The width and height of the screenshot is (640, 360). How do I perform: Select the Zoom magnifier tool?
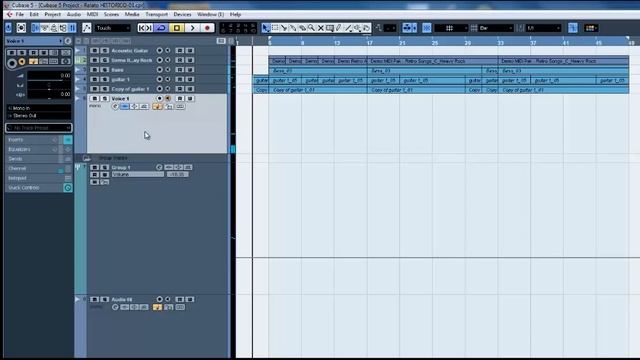click(311, 28)
